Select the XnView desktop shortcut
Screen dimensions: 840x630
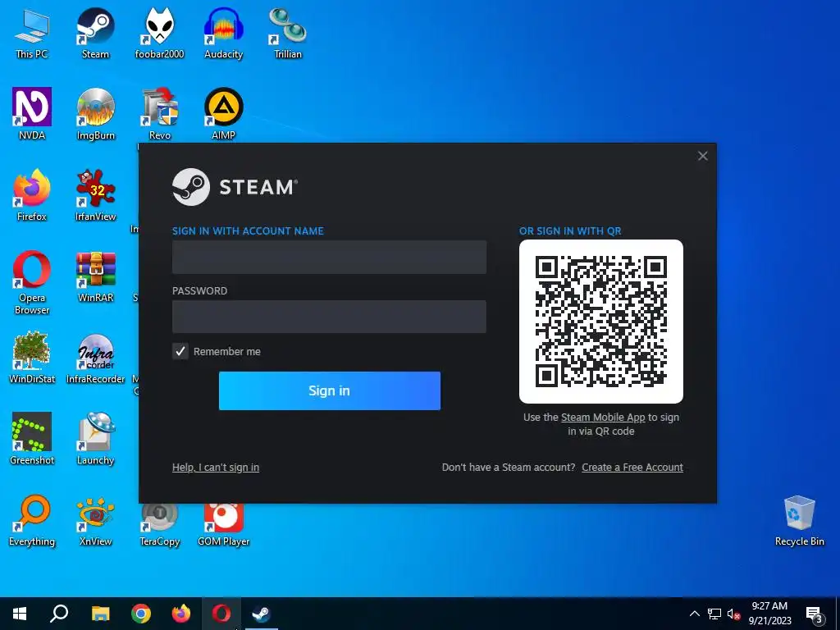95,521
